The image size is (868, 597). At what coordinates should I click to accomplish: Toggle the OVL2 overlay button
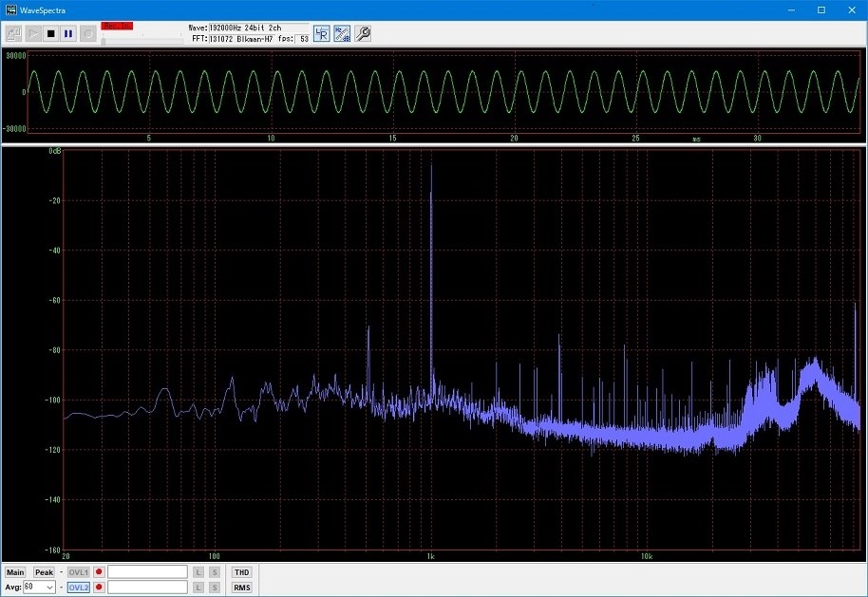click(x=78, y=588)
